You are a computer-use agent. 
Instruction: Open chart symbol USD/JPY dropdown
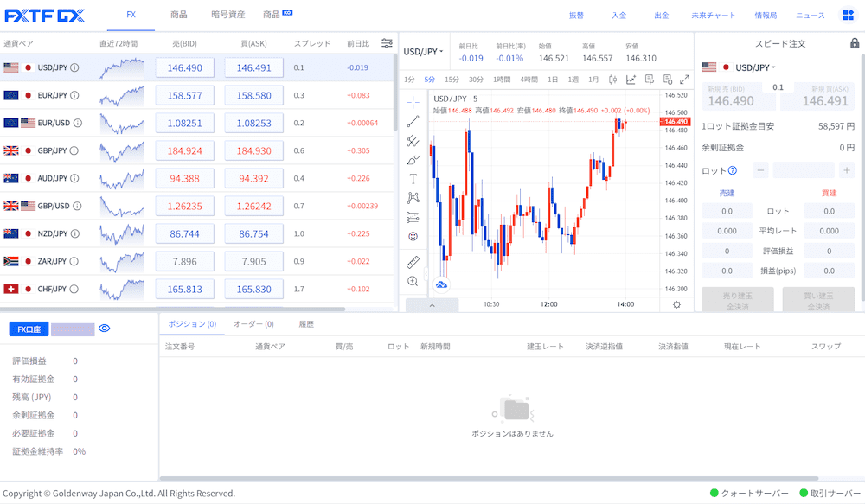(423, 51)
